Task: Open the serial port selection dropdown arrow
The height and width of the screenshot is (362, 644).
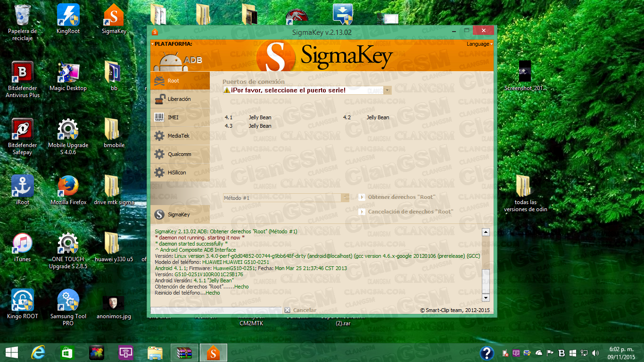Action: [x=387, y=90]
